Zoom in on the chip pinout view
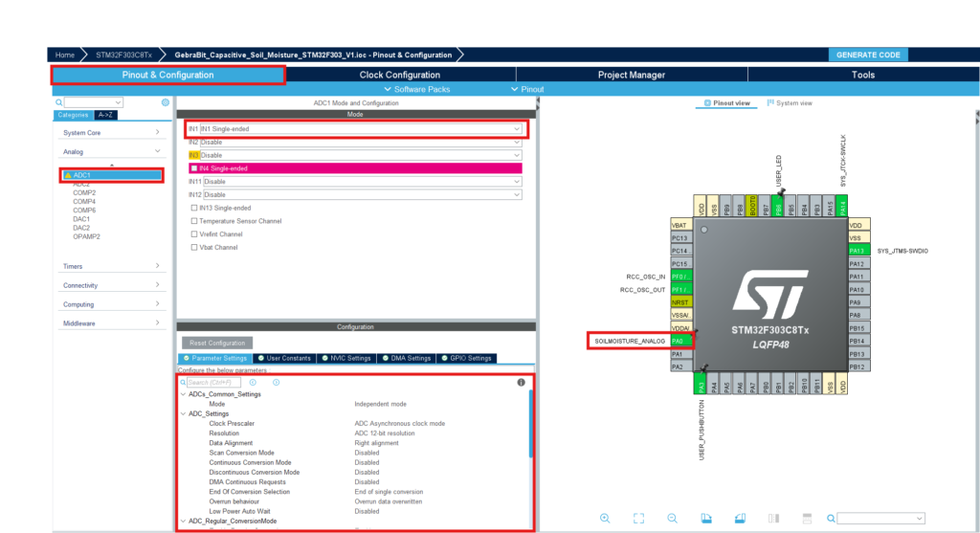The image size is (980, 533). click(605, 518)
